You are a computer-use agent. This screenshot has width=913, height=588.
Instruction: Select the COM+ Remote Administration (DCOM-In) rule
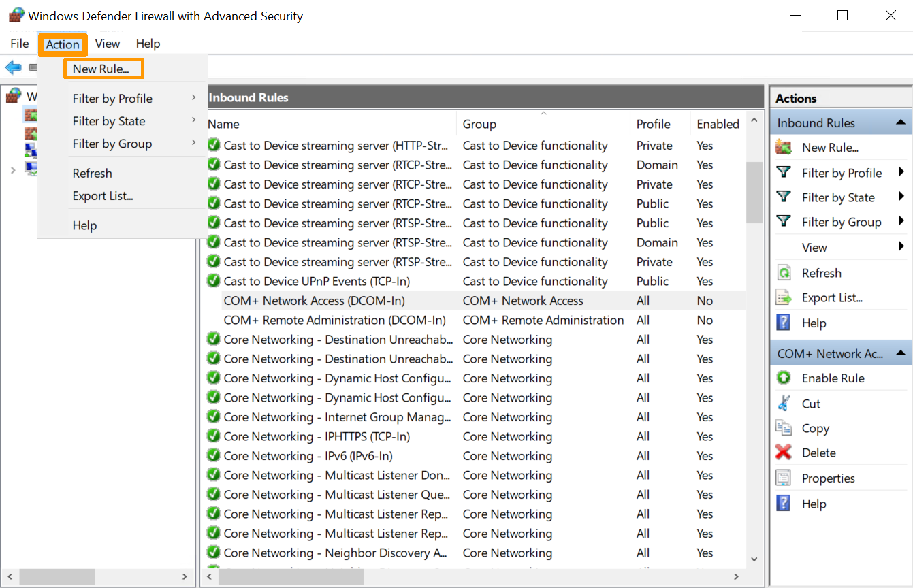[x=334, y=320]
